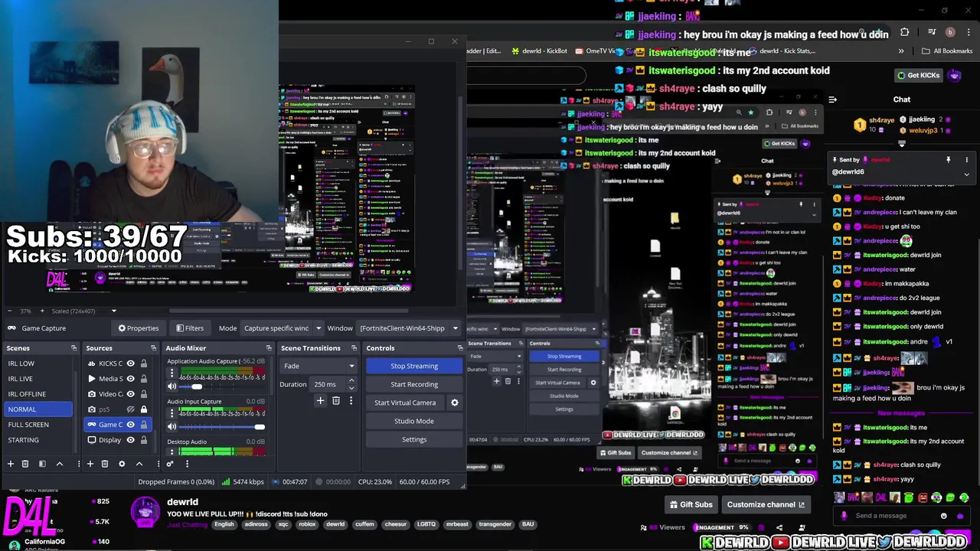The image size is (980, 551).
Task: Show the hidden ps5 source
Action: click(130, 409)
